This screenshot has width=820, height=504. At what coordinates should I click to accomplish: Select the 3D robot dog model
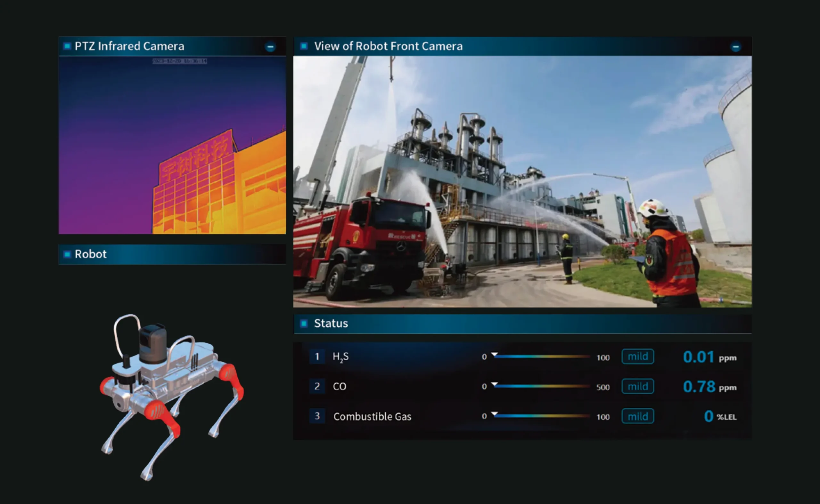[x=172, y=397]
